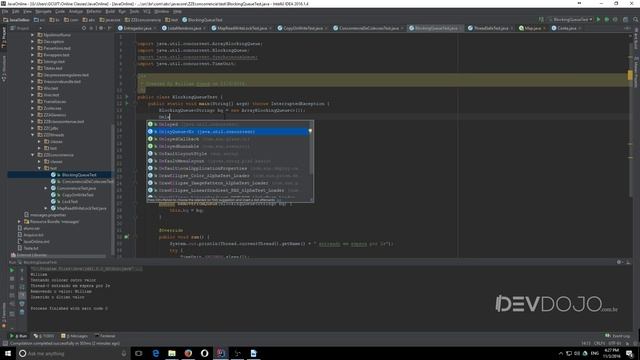Open File Explorer from the taskbar
The image size is (640, 360).
tap(172, 353)
